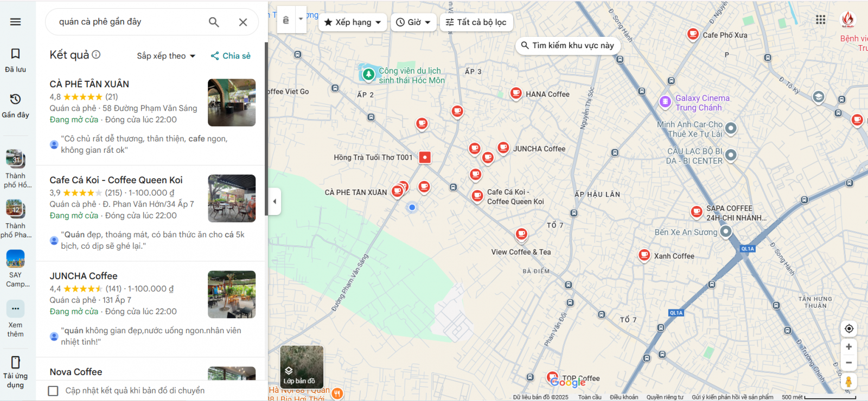Select Hồng Trà Tuổi Thơ T001 pin
This screenshot has height=401, width=868.
tap(425, 157)
